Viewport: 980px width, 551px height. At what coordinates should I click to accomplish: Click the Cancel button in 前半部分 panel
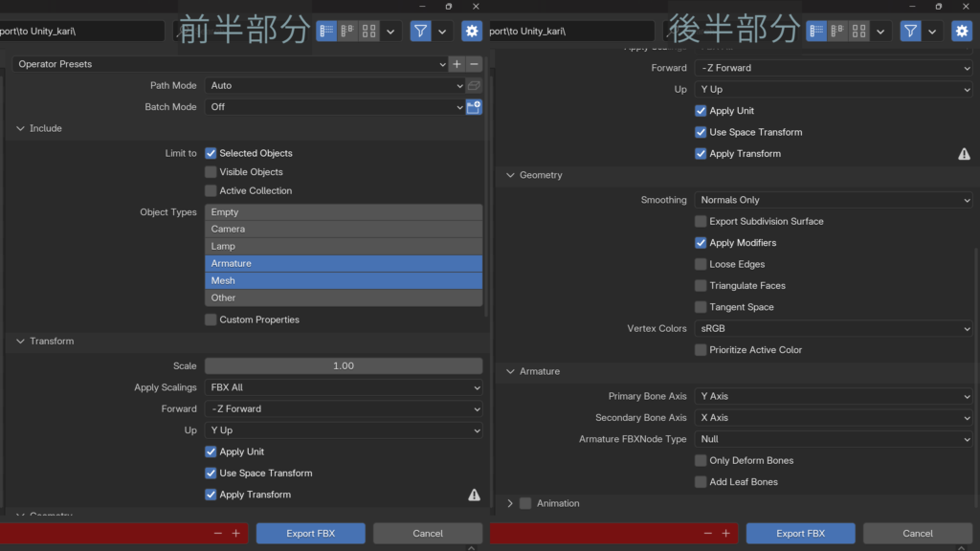click(x=428, y=534)
